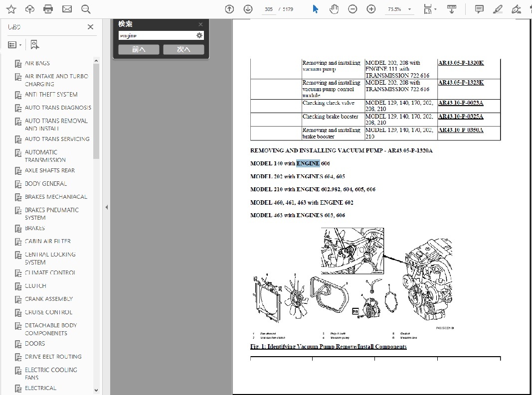Select the hand pan tool

click(334, 9)
